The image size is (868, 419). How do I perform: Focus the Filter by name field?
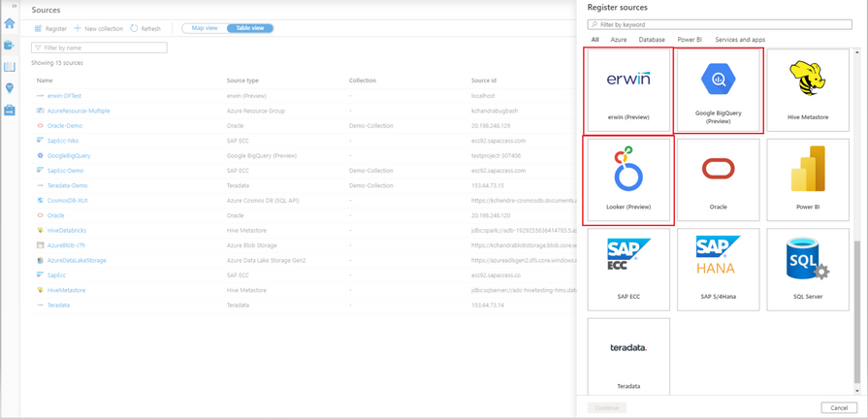[99, 48]
